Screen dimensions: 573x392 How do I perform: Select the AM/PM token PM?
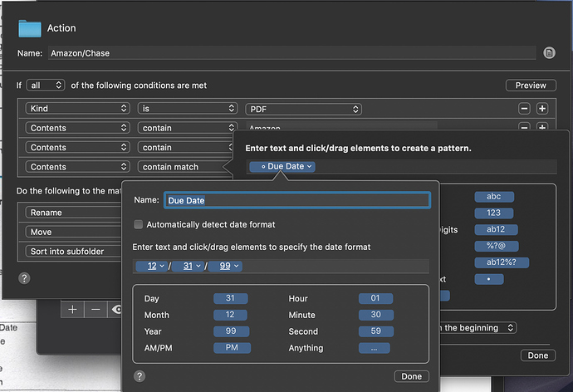[x=232, y=348]
